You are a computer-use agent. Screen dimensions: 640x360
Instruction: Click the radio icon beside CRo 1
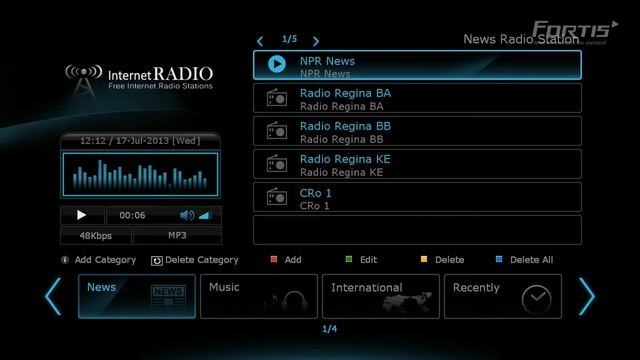277,197
